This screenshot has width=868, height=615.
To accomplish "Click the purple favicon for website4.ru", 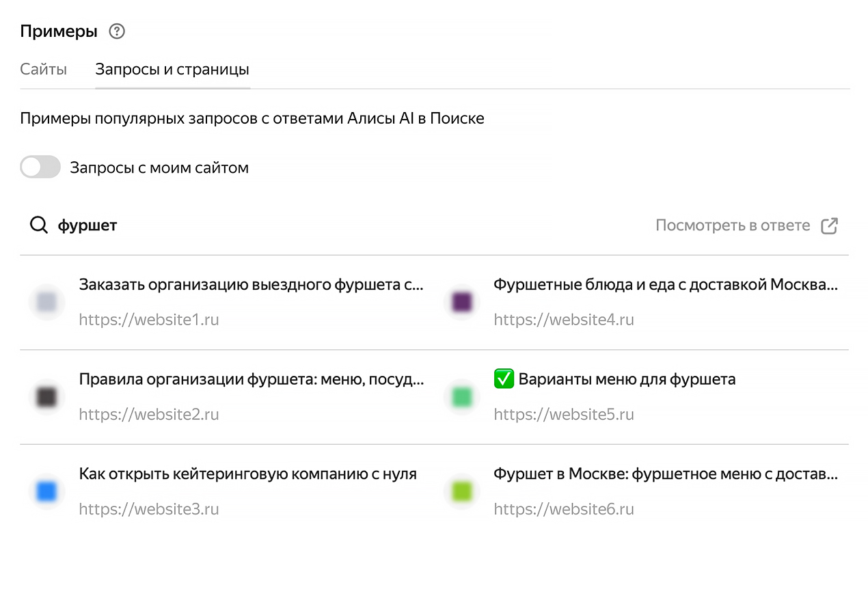I will tap(462, 301).
